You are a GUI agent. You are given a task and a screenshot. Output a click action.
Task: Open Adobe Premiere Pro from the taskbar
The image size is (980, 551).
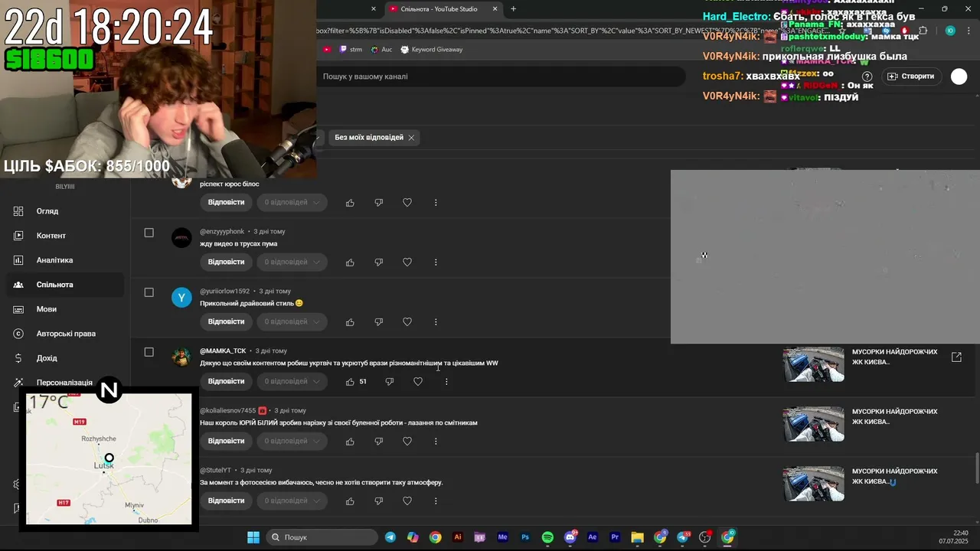click(x=615, y=537)
